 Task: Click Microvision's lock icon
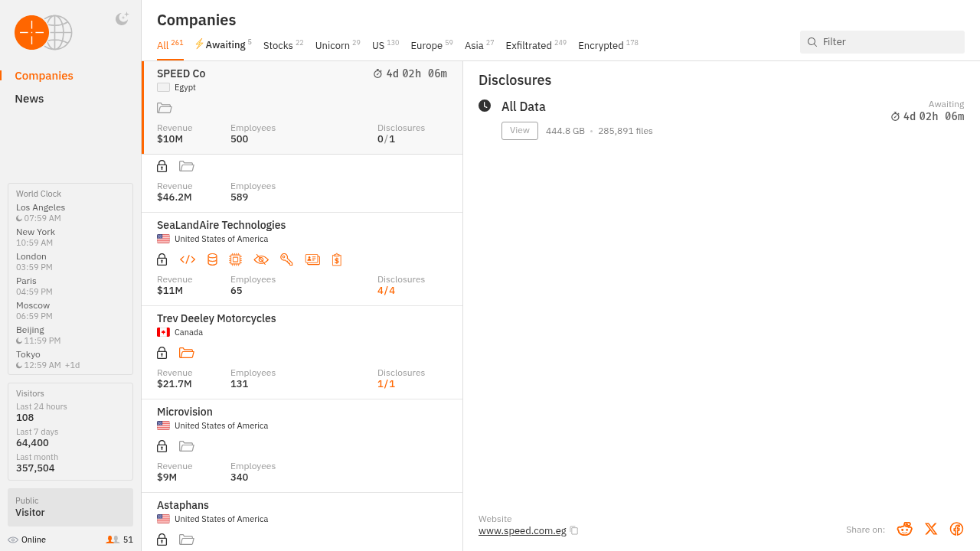162,446
